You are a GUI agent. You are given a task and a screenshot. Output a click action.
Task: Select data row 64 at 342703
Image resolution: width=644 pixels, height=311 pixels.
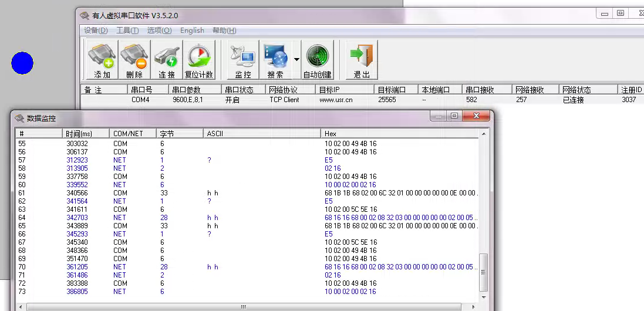247,218
